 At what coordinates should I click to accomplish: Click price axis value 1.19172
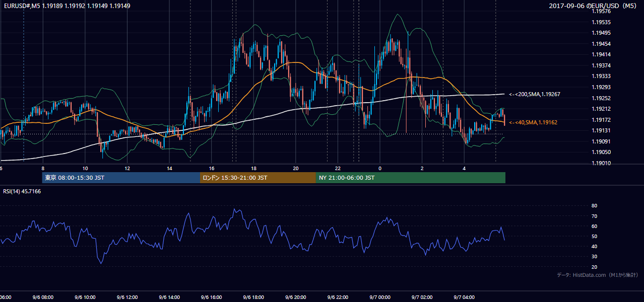click(601, 120)
